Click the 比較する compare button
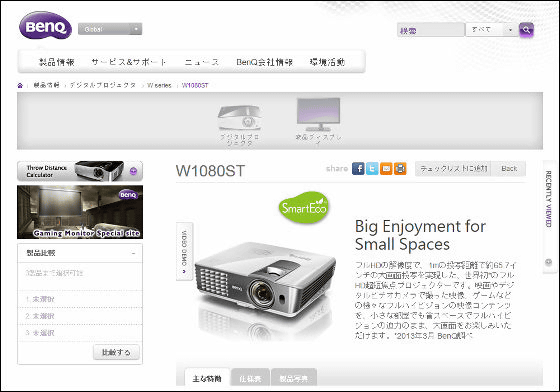This screenshot has height=392, width=560. click(116, 352)
